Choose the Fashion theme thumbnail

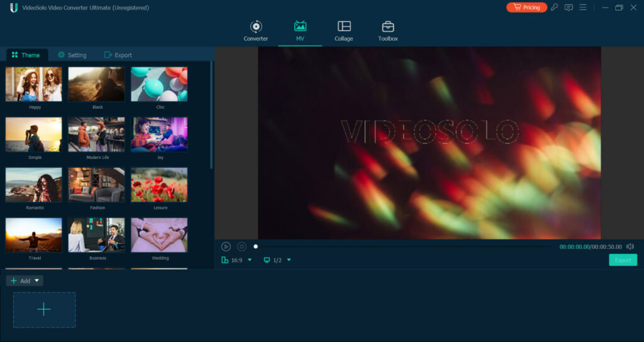click(96, 185)
